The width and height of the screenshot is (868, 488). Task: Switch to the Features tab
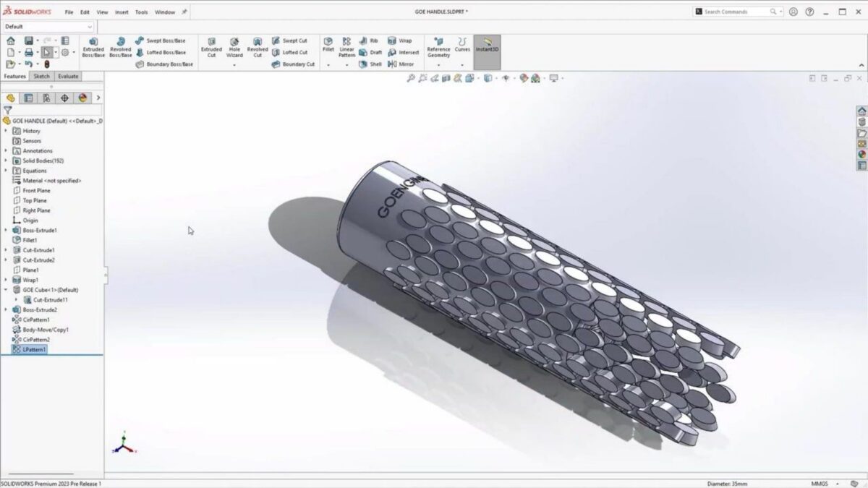(x=14, y=76)
